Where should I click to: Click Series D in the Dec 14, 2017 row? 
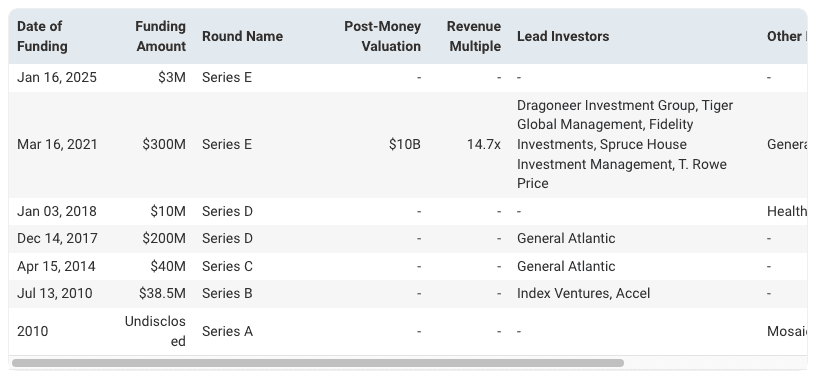coord(227,239)
